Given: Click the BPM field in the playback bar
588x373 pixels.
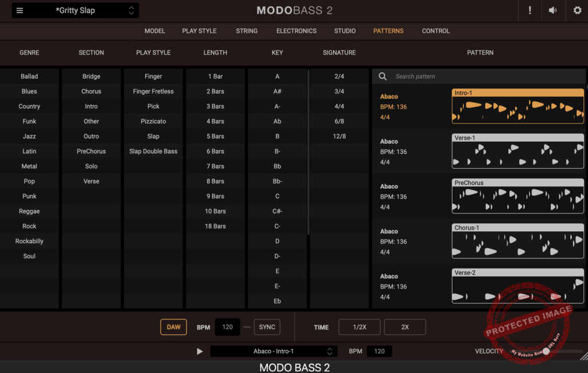Looking at the screenshot, I should [379, 351].
